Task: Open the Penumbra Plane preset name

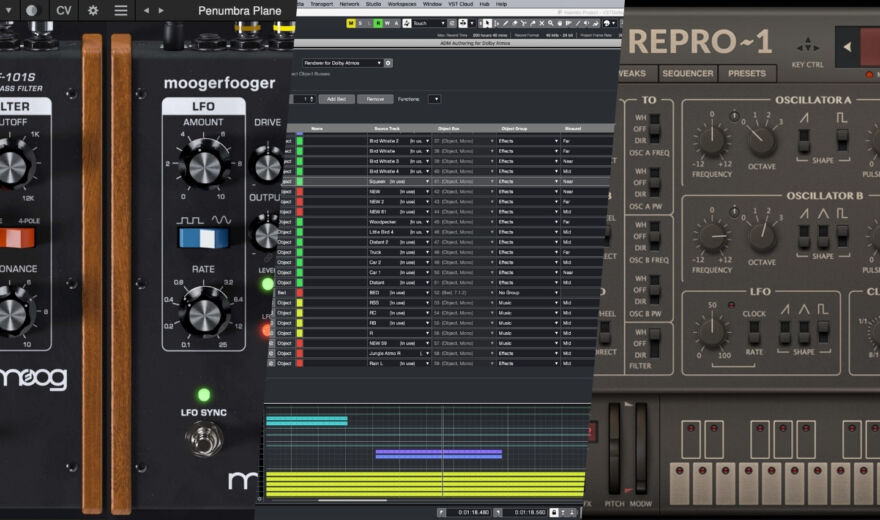Action: pos(240,10)
